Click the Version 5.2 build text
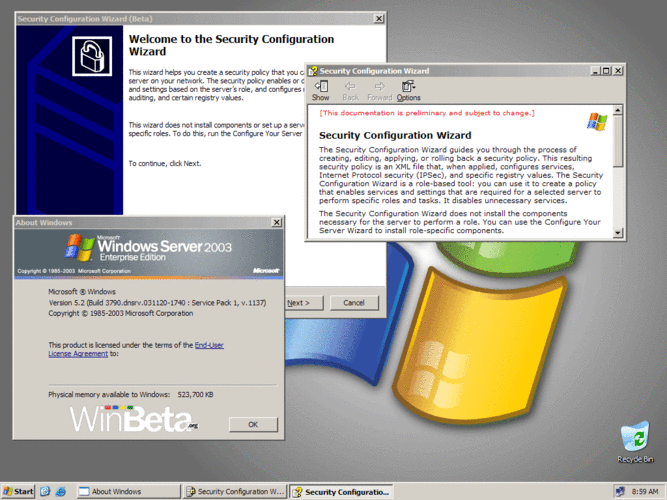 (157, 303)
